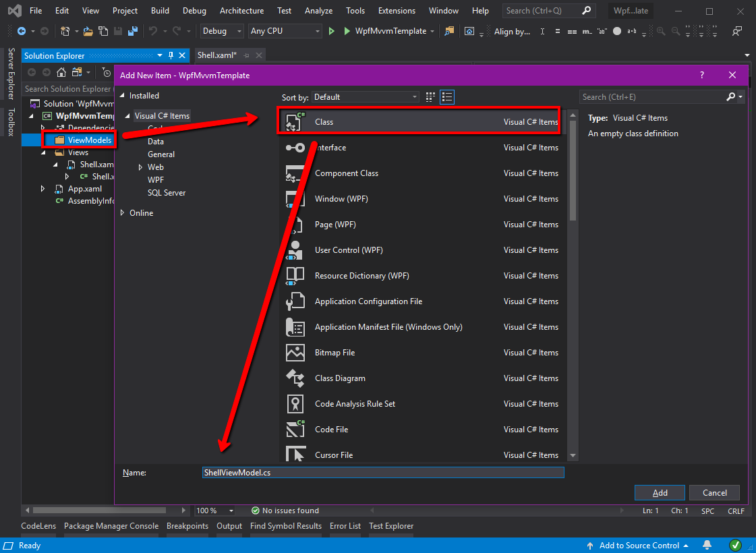This screenshot has width=756, height=553.
Task: Open the Error List tab
Action: coord(345,526)
